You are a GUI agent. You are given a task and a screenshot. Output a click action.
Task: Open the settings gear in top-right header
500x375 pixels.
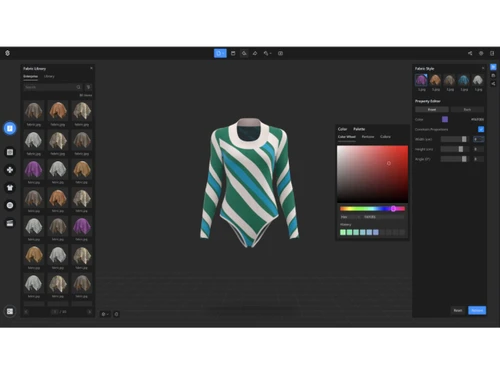click(481, 53)
